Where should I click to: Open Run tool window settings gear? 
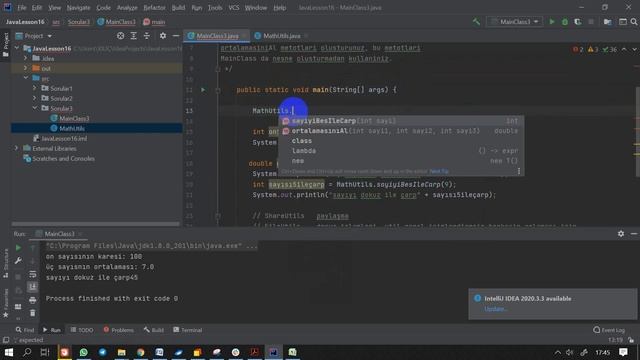pyautogui.click(x=621, y=233)
